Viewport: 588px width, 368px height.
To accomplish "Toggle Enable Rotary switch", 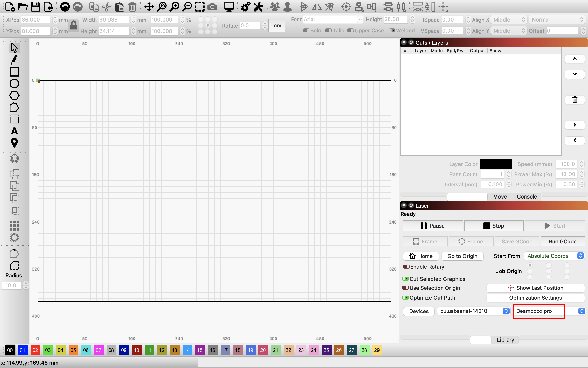I will coord(406,266).
